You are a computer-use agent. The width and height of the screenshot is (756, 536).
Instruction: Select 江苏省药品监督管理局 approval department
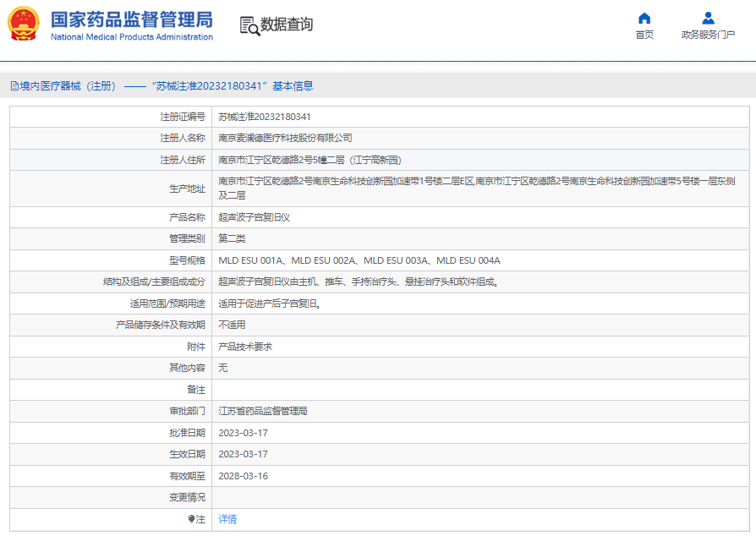coord(263,411)
